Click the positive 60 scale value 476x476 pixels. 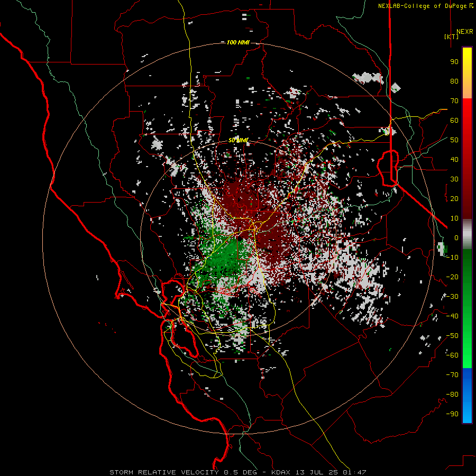point(454,120)
